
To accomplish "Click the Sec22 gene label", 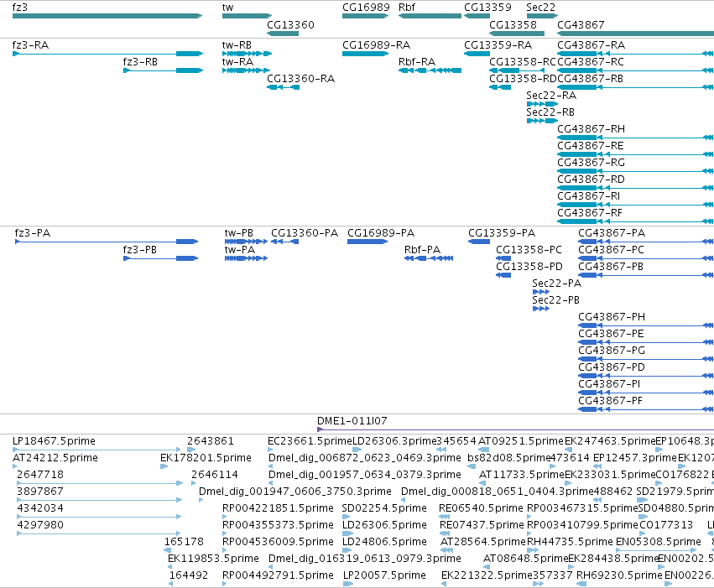I will coord(540,8).
